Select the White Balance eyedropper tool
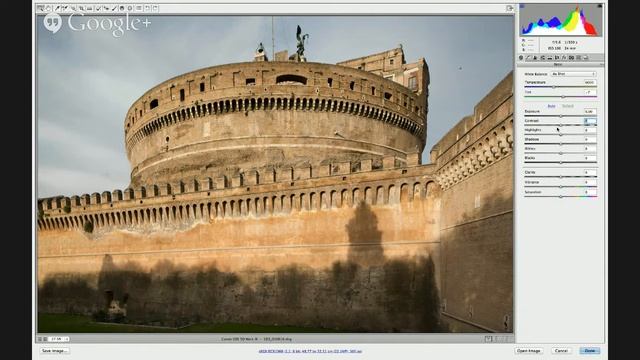The height and width of the screenshot is (360, 640). 58,8
